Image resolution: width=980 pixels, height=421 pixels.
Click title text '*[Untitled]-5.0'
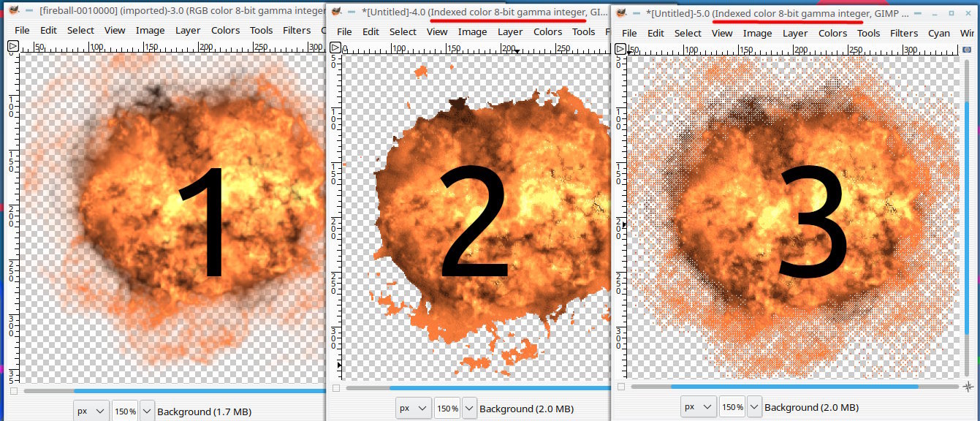tap(678, 13)
